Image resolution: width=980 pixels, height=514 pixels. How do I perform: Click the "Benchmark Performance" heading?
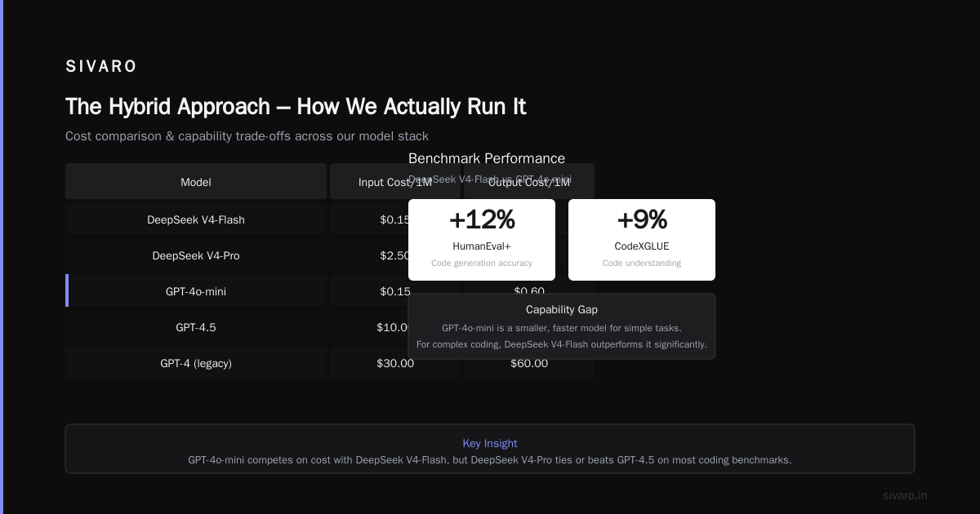point(487,158)
